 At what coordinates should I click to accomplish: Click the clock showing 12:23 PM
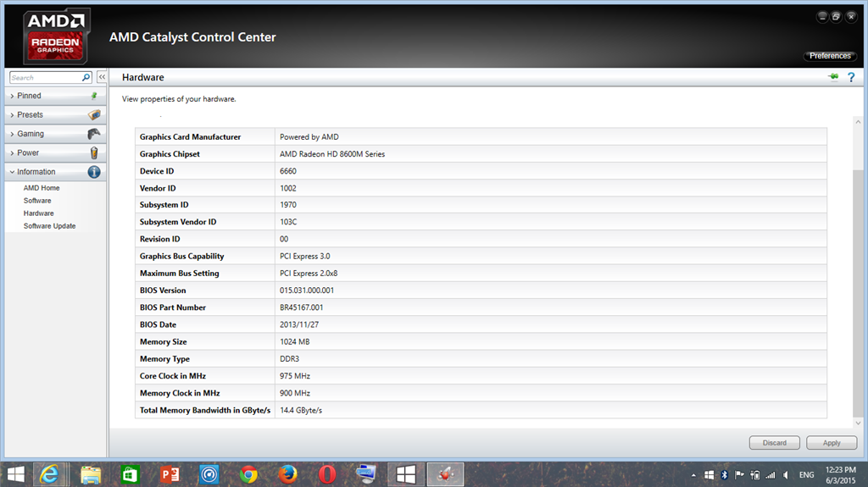pyautogui.click(x=840, y=470)
